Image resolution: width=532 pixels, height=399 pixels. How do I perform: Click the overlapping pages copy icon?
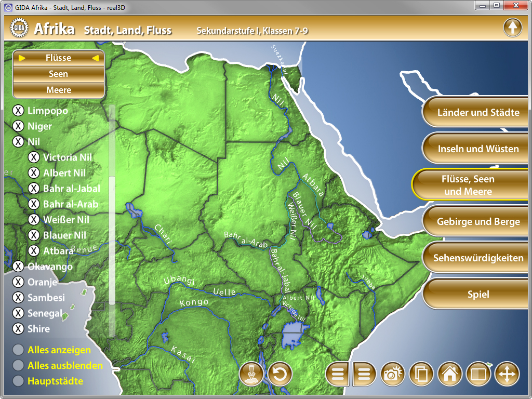coord(421,374)
